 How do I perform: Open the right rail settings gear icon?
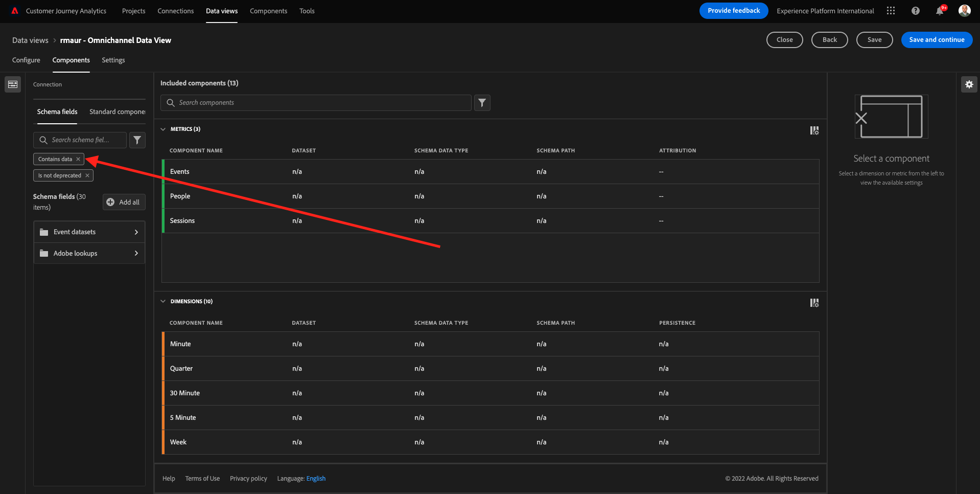969,84
